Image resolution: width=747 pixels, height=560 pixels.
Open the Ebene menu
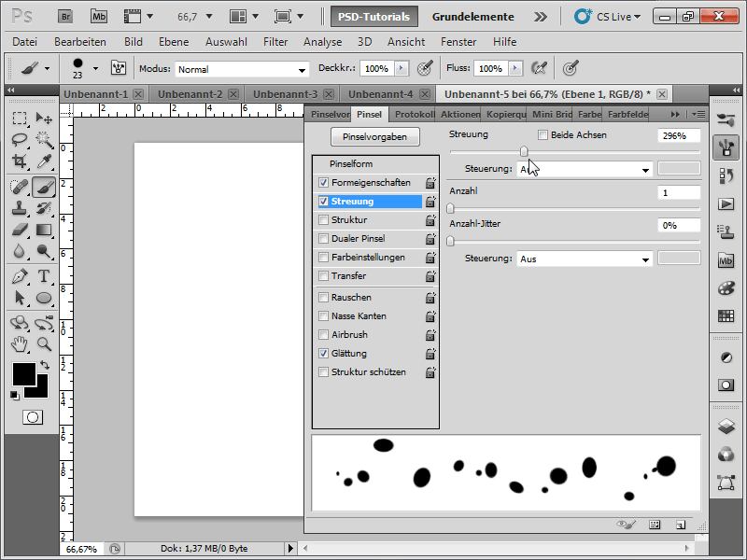coord(174,42)
